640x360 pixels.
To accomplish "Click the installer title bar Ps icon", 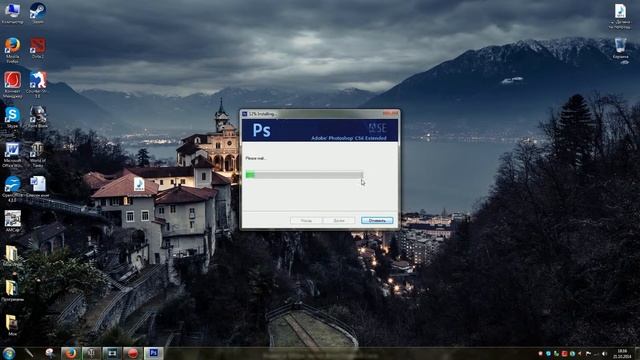I will coord(245,114).
